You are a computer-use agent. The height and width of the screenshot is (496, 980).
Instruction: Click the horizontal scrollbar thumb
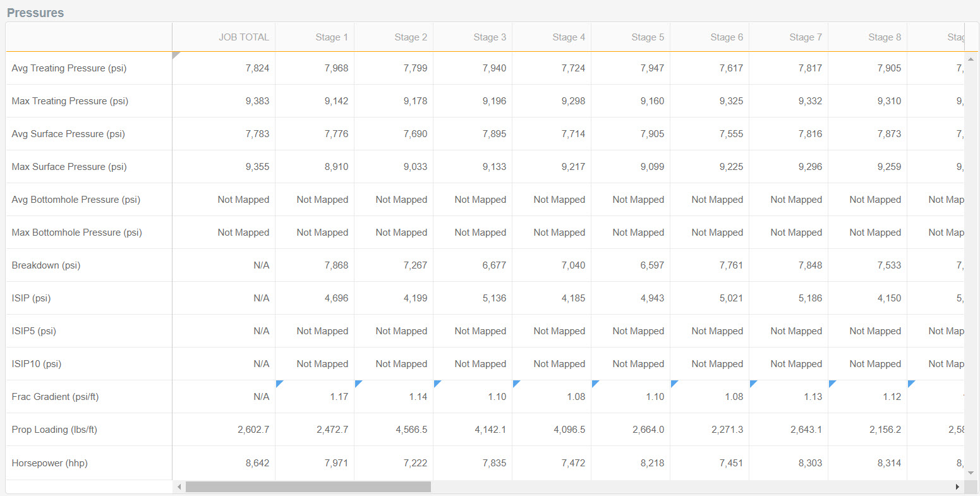[x=308, y=487]
